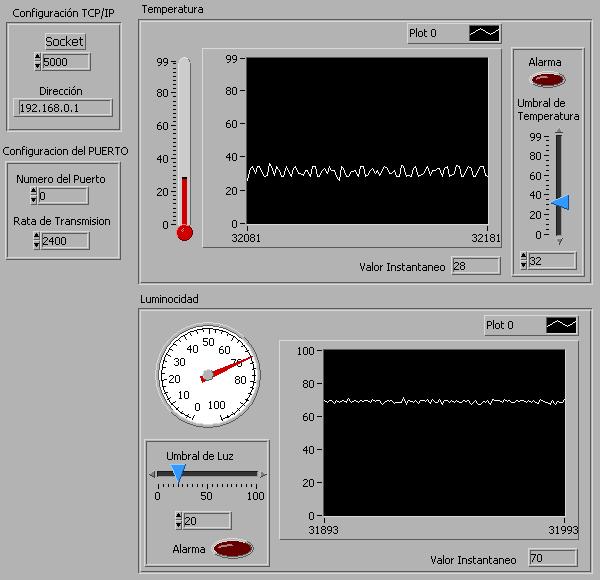The image size is (600, 580).
Task: Click the Temperatura alarm LED indicator
Action: (546, 80)
